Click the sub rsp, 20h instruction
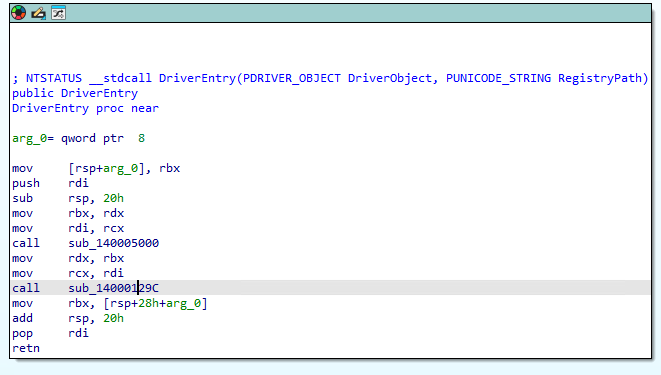 (68, 198)
